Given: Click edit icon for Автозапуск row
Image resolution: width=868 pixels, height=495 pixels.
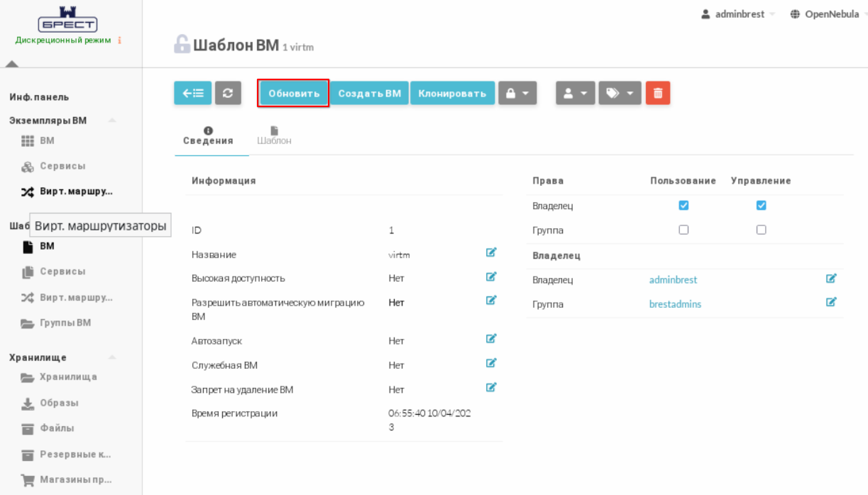Looking at the screenshot, I should [x=491, y=339].
